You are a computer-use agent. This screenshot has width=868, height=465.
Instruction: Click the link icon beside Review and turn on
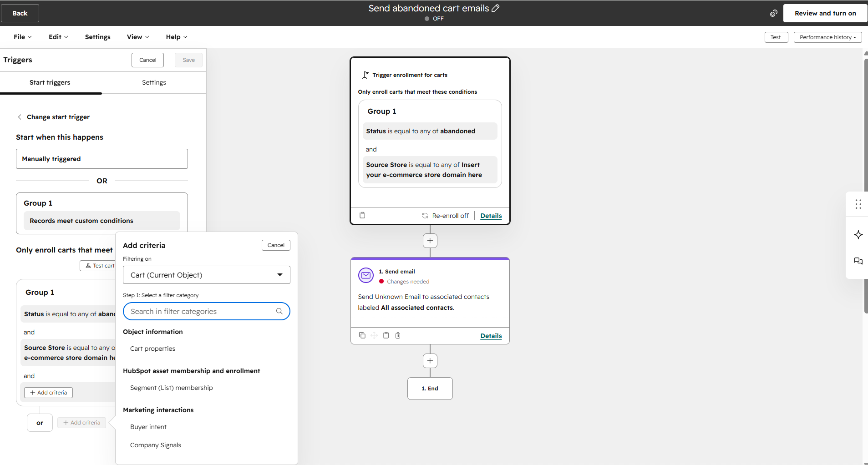773,13
